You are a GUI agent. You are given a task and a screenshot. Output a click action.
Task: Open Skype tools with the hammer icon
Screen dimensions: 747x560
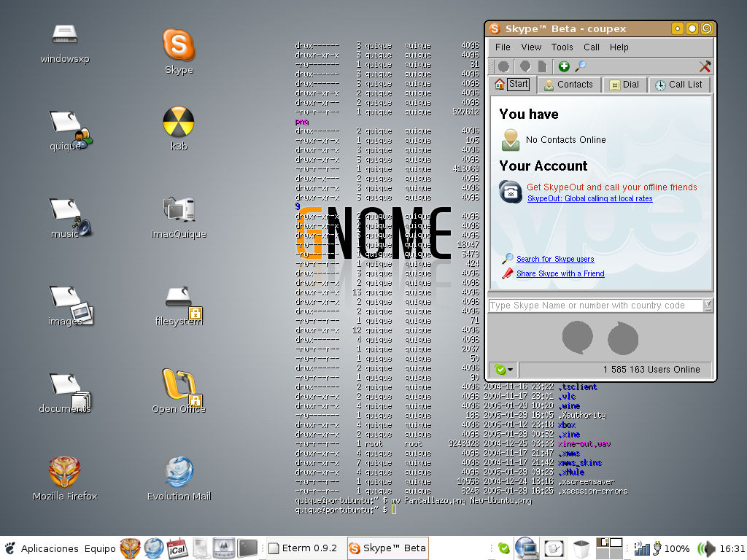[705, 66]
